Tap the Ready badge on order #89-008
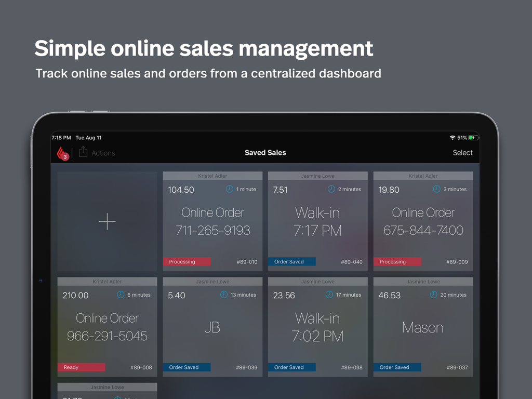This screenshot has height=399, width=532. click(82, 367)
